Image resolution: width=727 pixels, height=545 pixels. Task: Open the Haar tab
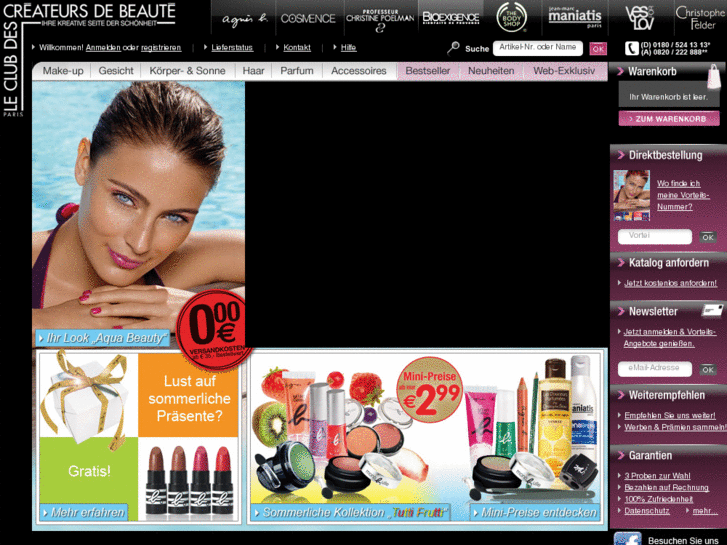pyautogui.click(x=254, y=71)
